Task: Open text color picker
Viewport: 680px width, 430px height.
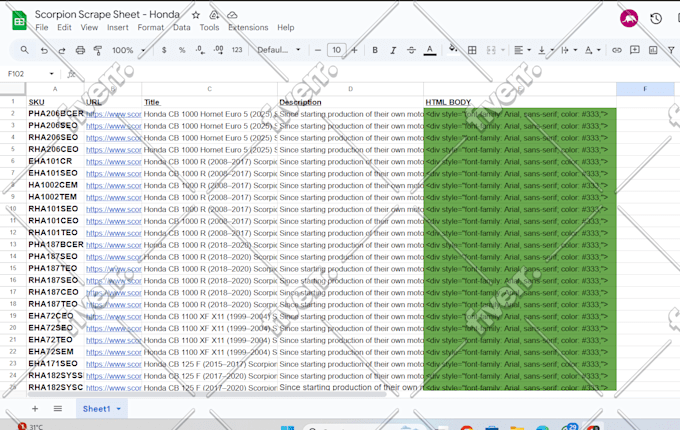Action: (x=430, y=50)
